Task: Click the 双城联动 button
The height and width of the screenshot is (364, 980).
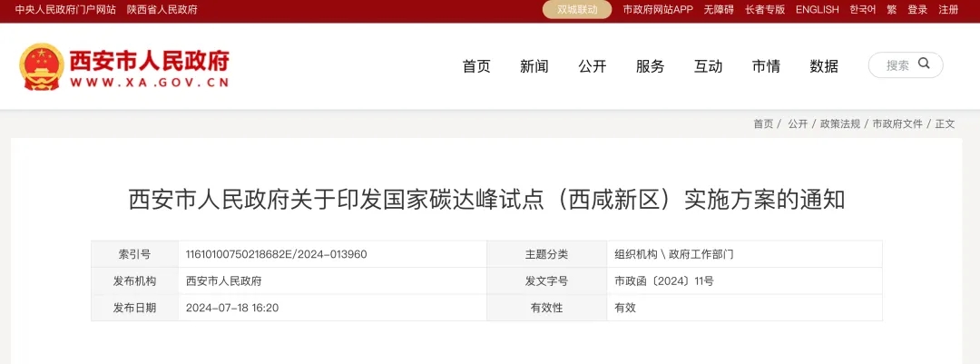Action: [x=577, y=9]
